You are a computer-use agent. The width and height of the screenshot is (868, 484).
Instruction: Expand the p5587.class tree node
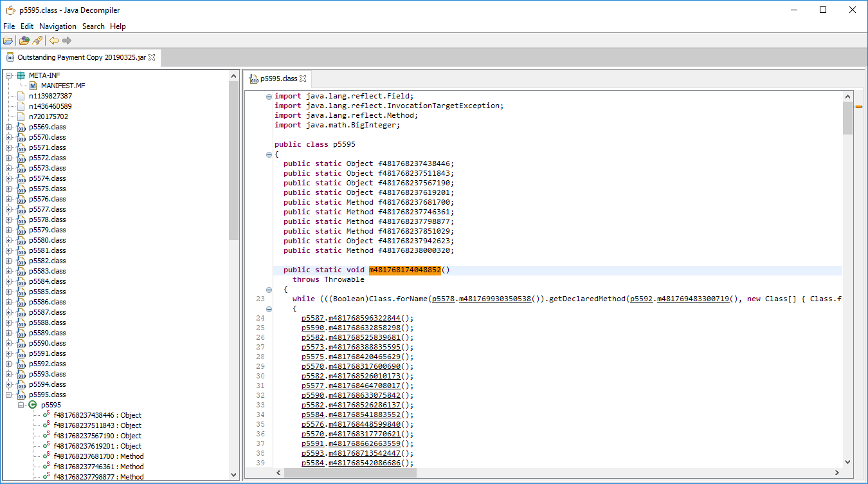tap(9, 312)
